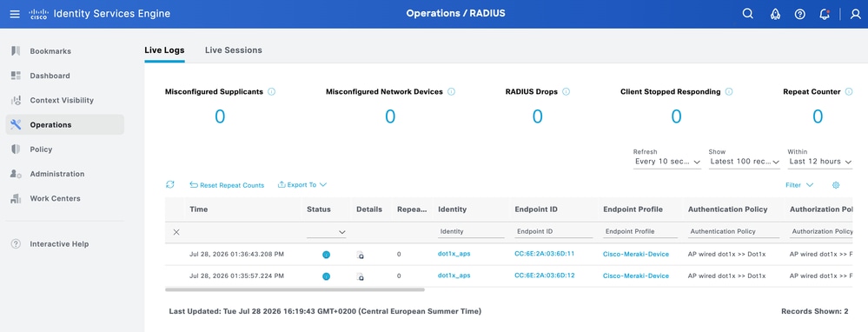Open Cisco-Meraki-Device profile in first row
Image resolution: width=868 pixels, height=332 pixels.
[636, 254]
